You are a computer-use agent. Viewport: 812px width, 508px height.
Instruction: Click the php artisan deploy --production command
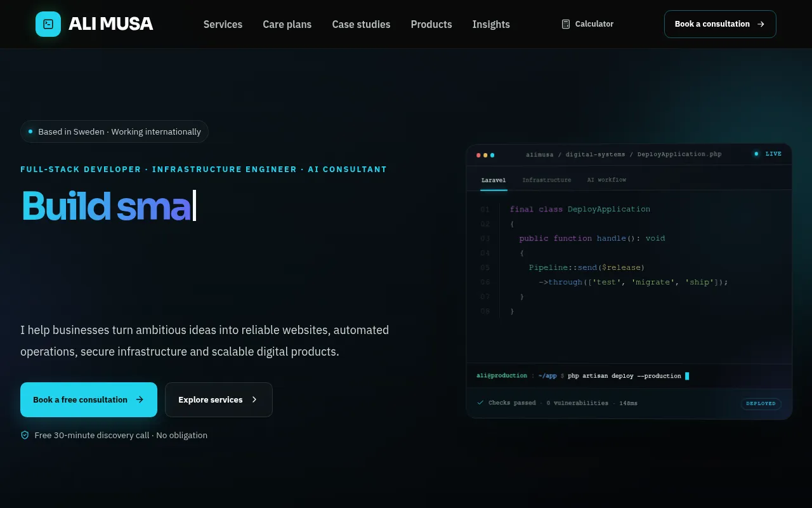pyautogui.click(x=624, y=376)
